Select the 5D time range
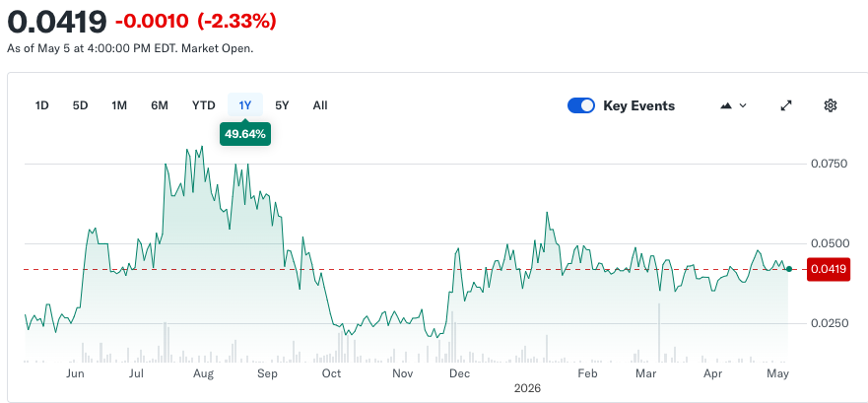 coord(80,105)
